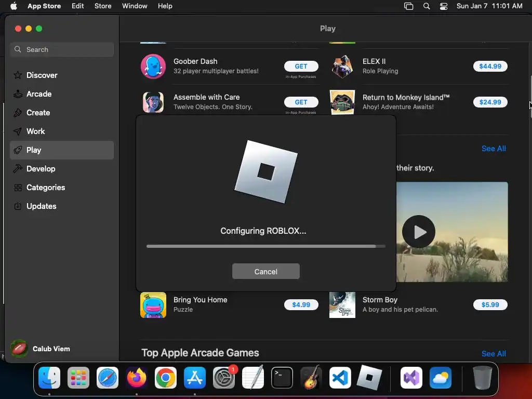This screenshot has width=532, height=399.
Task: Get Assemble with Care
Action: (301, 102)
